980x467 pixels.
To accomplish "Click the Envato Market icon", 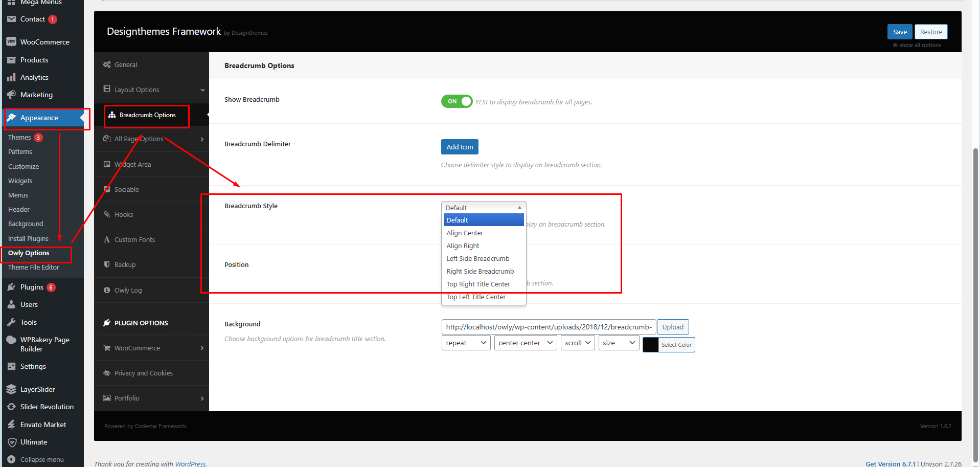I will click(x=11, y=425).
